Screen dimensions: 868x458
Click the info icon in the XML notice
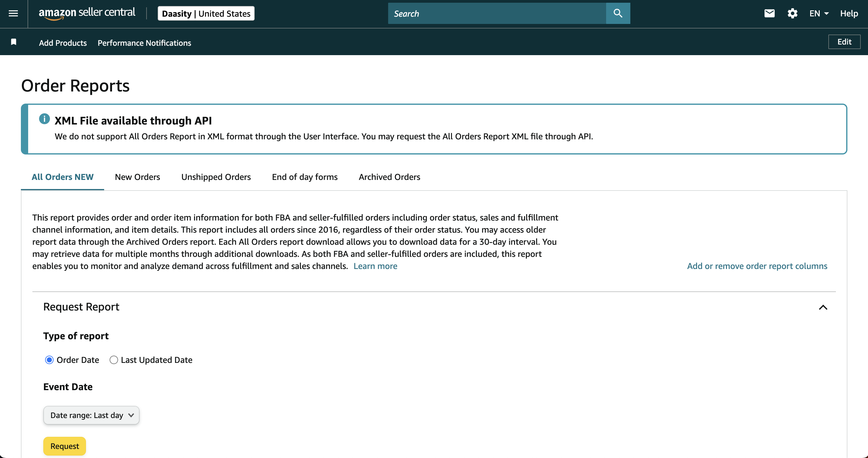click(44, 119)
